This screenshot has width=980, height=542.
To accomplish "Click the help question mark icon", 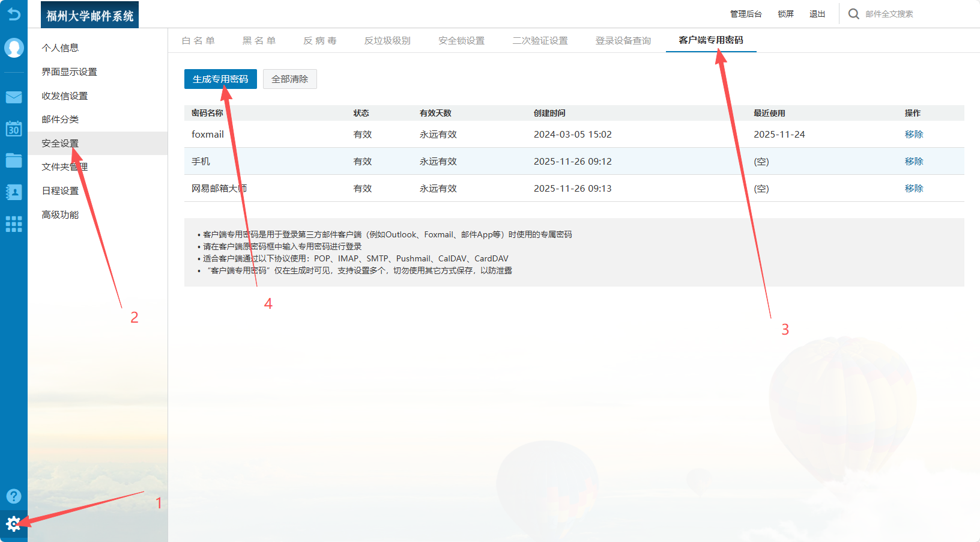I will point(14,496).
